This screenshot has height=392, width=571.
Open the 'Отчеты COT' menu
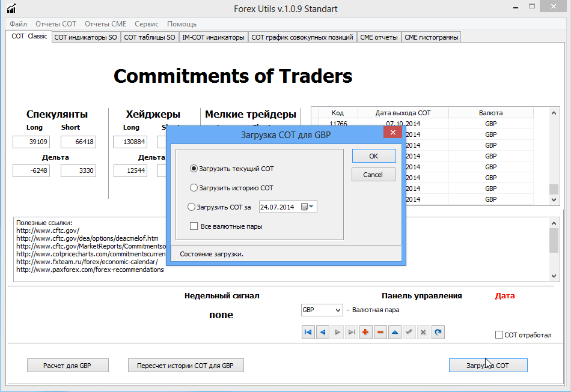[x=56, y=24]
